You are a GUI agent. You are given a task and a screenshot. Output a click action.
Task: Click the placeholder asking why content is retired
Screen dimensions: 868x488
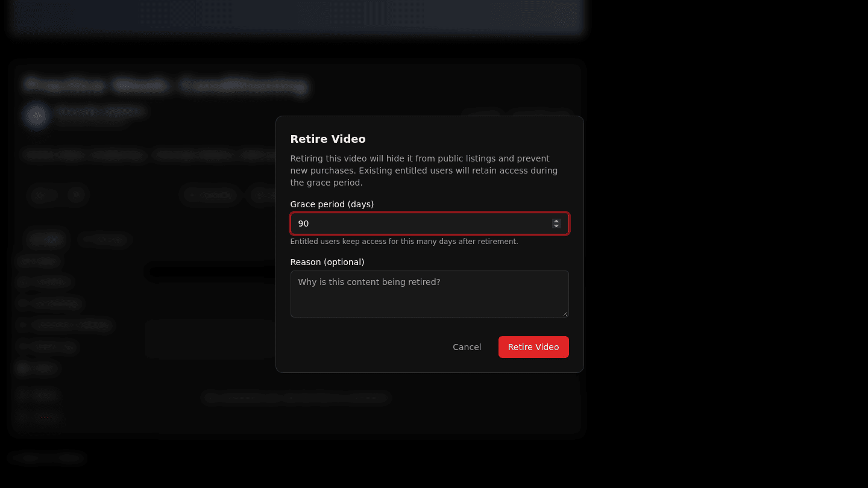370,282
